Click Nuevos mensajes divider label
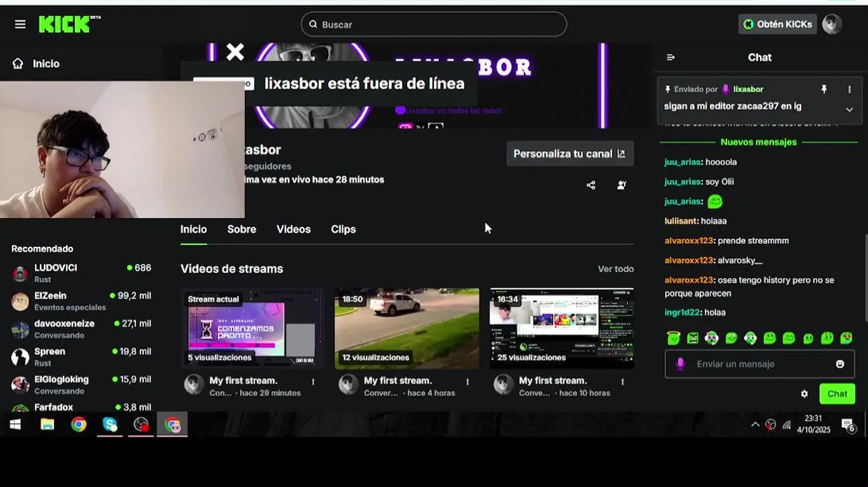This screenshot has height=487, width=868. coord(758,142)
